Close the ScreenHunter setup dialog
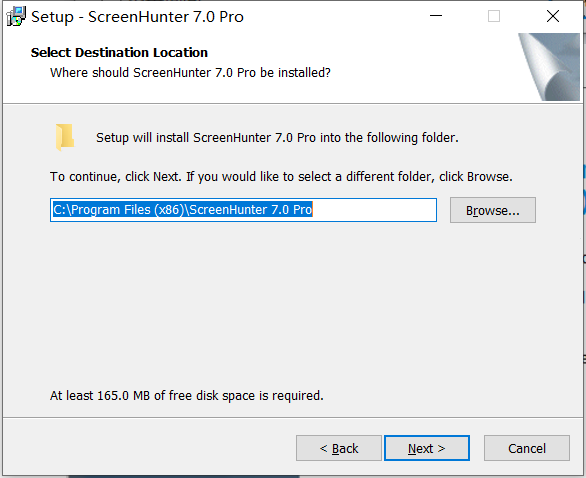The width and height of the screenshot is (586, 478). (x=553, y=16)
